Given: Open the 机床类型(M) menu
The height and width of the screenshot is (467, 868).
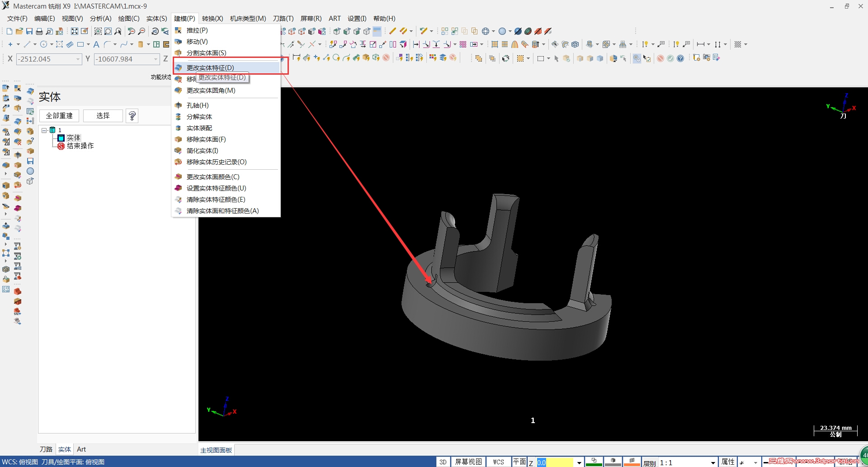Looking at the screenshot, I should click(248, 19).
